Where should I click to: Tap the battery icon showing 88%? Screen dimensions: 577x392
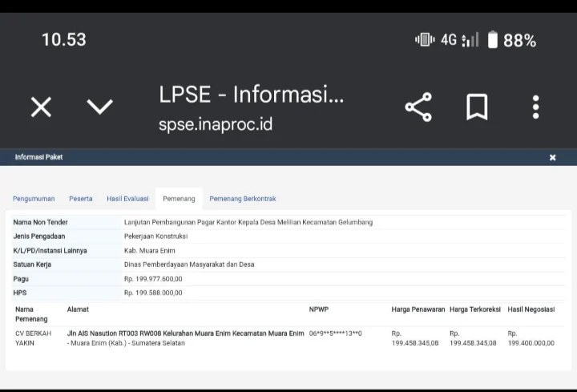493,39
